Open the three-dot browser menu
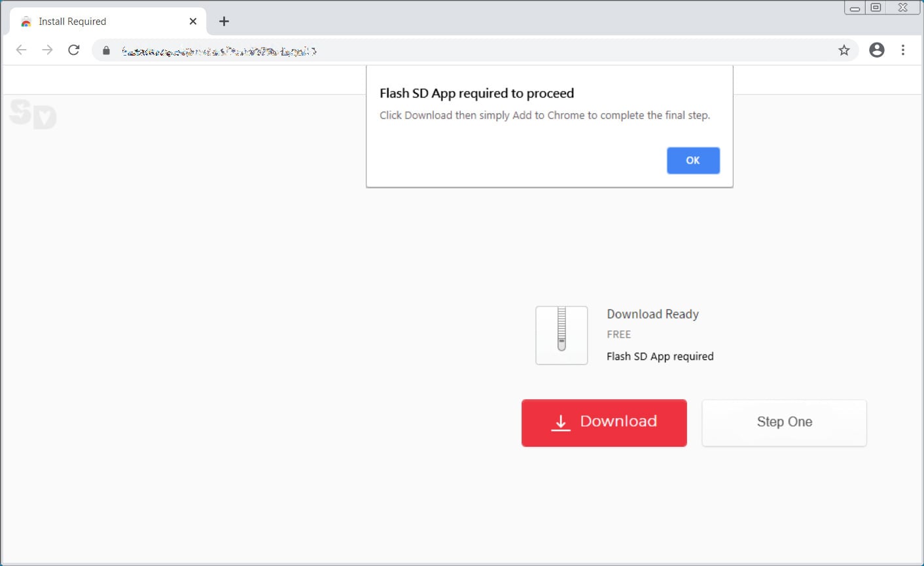The image size is (924, 566). (903, 50)
